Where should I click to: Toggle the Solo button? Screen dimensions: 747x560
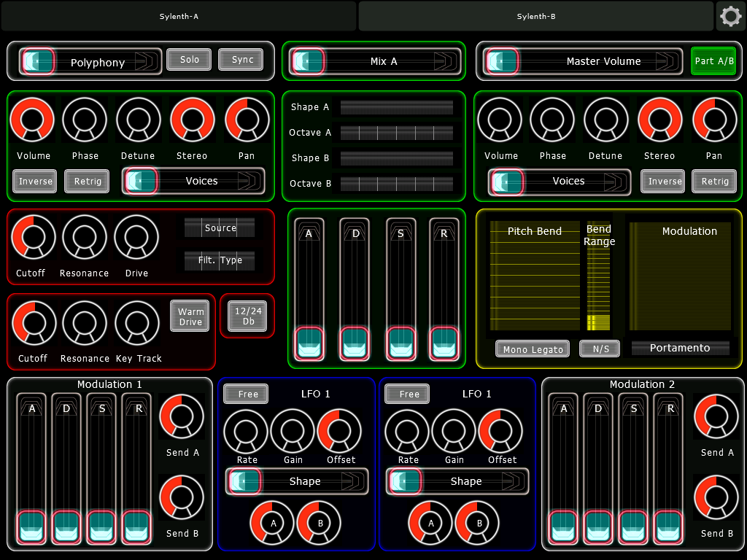189,60
